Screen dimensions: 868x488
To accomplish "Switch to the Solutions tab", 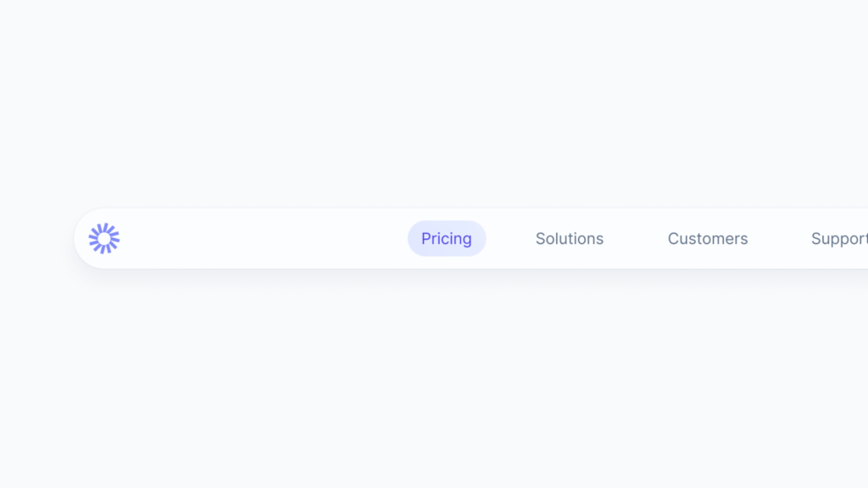I will point(569,238).
